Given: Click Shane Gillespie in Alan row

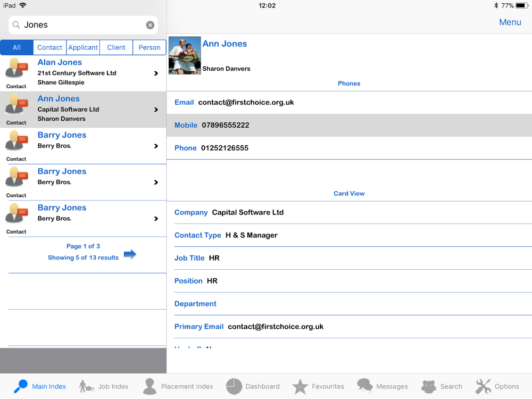Looking at the screenshot, I should tap(61, 82).
